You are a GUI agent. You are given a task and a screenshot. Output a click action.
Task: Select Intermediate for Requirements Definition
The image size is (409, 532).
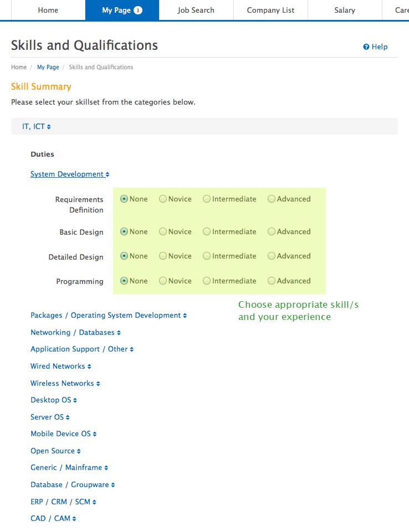coord(207,199)
